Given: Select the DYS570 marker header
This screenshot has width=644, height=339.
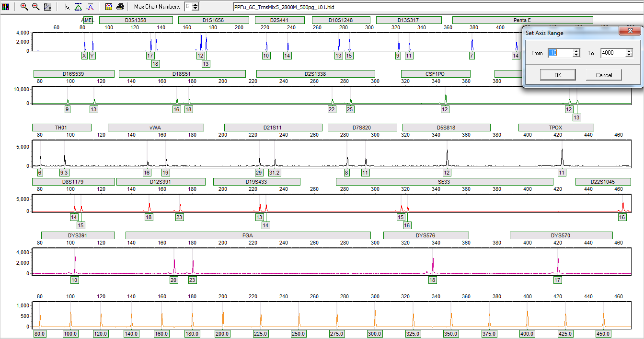Looking at the screenshot, I should (561, 235).
